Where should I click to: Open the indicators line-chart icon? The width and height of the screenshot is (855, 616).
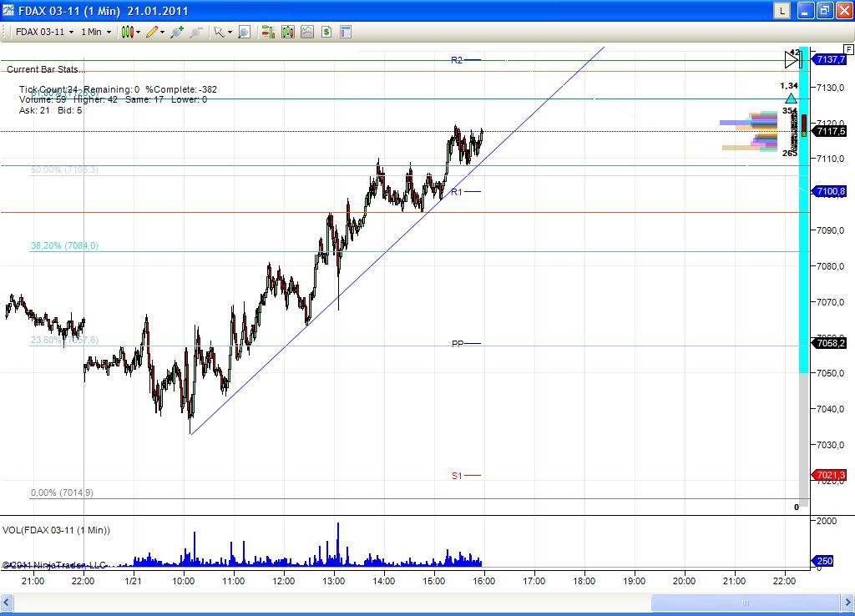coord(306,32)
